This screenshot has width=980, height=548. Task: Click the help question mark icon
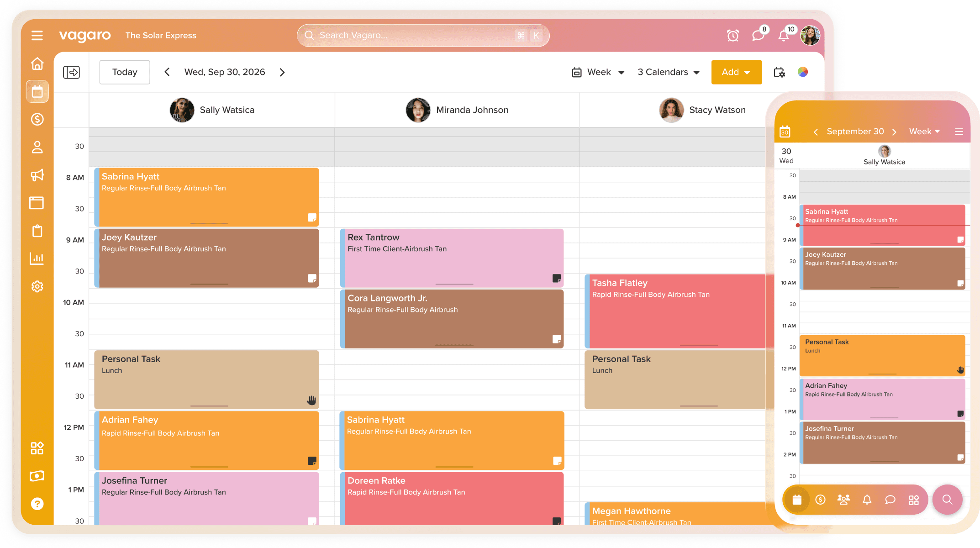37,504
